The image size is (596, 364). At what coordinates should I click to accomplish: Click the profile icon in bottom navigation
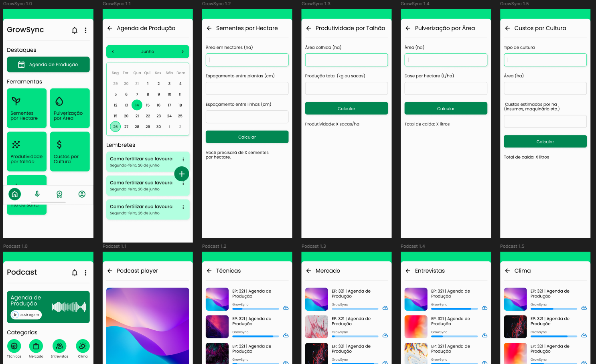click(82, 194)
